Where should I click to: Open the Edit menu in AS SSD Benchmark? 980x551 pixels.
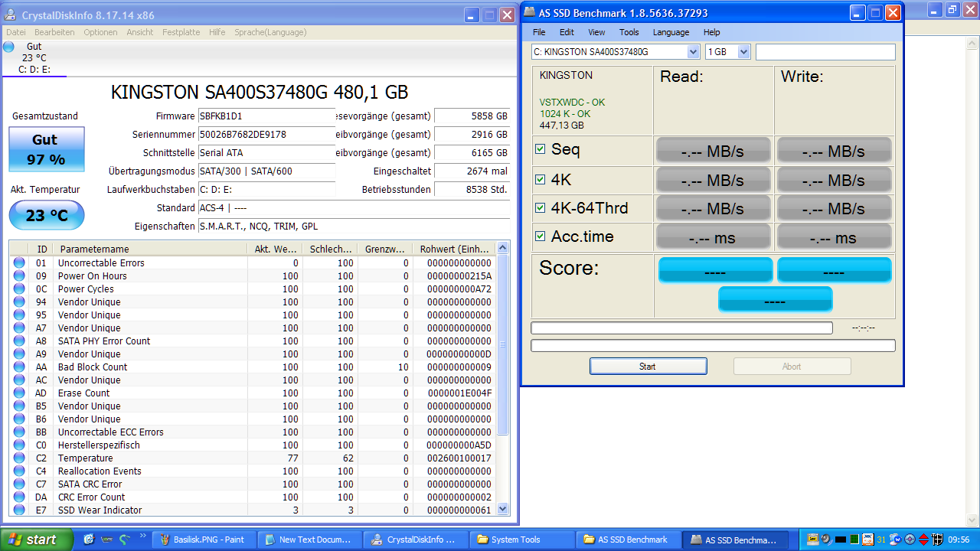click(x=567, y=32)
